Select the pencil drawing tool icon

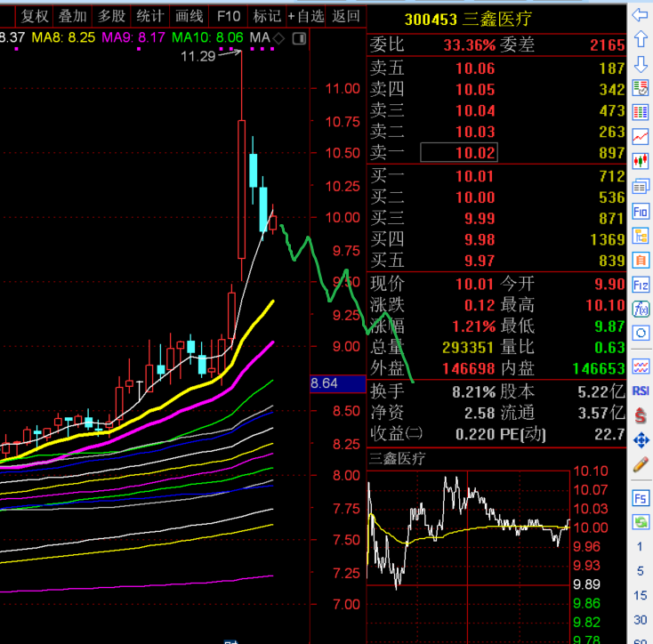pyautogui.click(x=640, y=464)
